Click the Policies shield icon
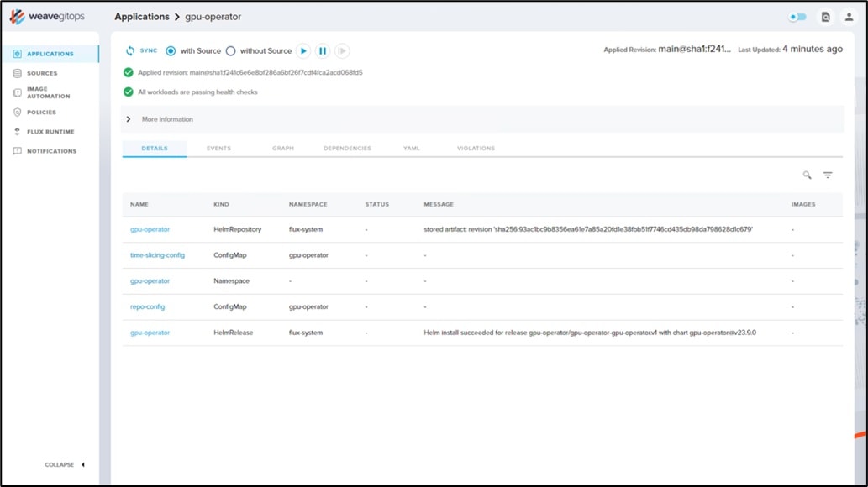 click(x=17, y=113)
